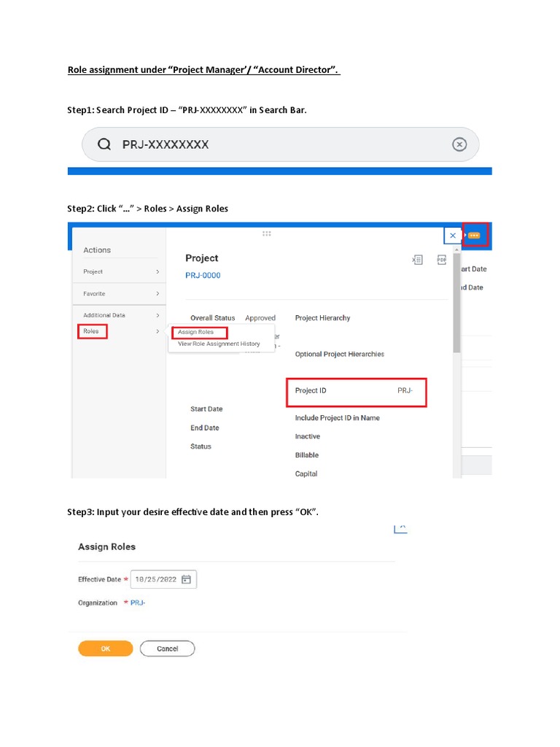Click the orange related actions ellipsis button
The height and width of the screenshot is (747, 560).
tap(474, 236)
